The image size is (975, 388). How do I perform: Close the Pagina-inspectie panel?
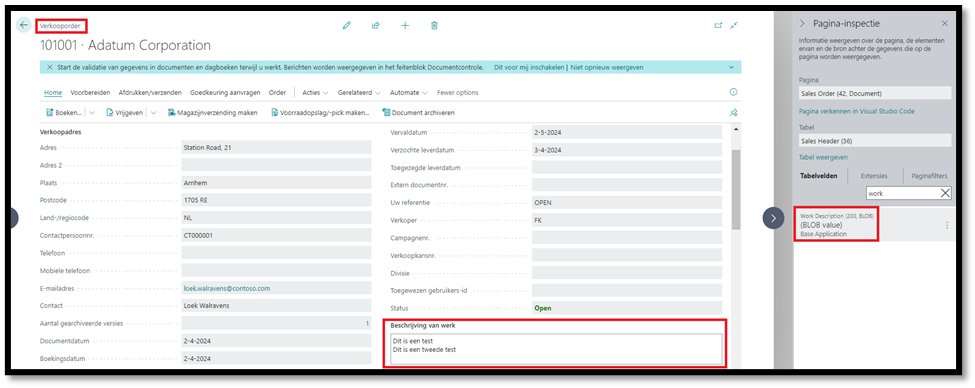(945, 24)
